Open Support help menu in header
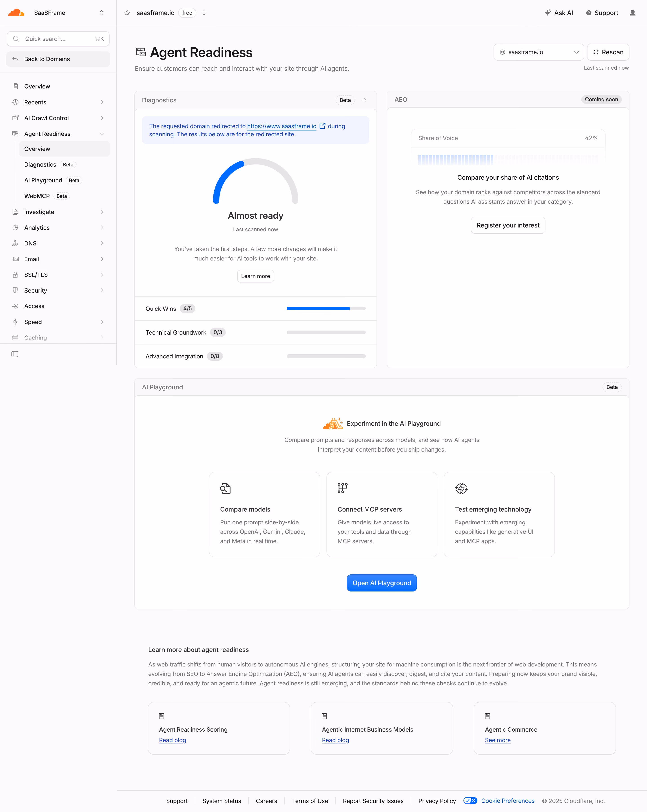 tap(602, 13)
